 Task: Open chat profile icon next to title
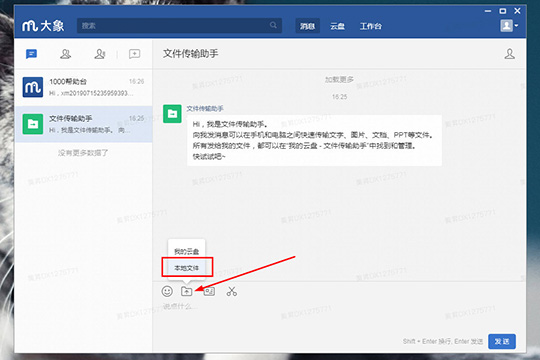pyautogui.click(x=509, y=54)
